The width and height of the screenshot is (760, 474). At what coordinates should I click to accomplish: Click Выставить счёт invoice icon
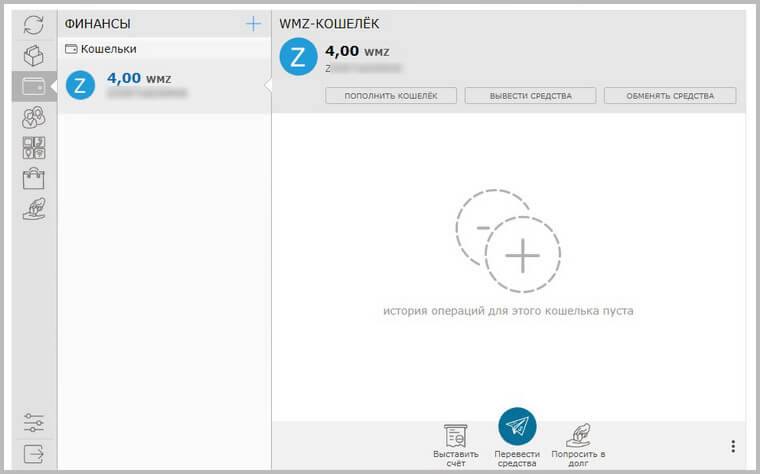[456, 445]
